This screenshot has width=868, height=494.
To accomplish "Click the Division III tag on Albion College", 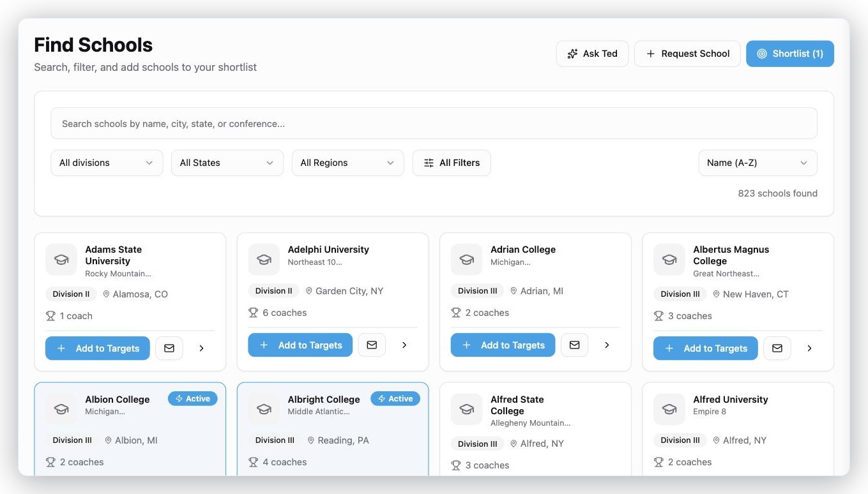I will [x=72, y=440].
